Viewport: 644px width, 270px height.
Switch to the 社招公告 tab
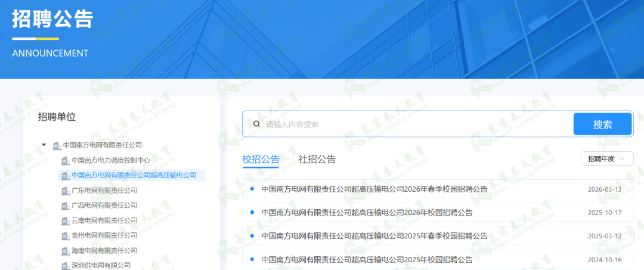click(x=317, y=159)
